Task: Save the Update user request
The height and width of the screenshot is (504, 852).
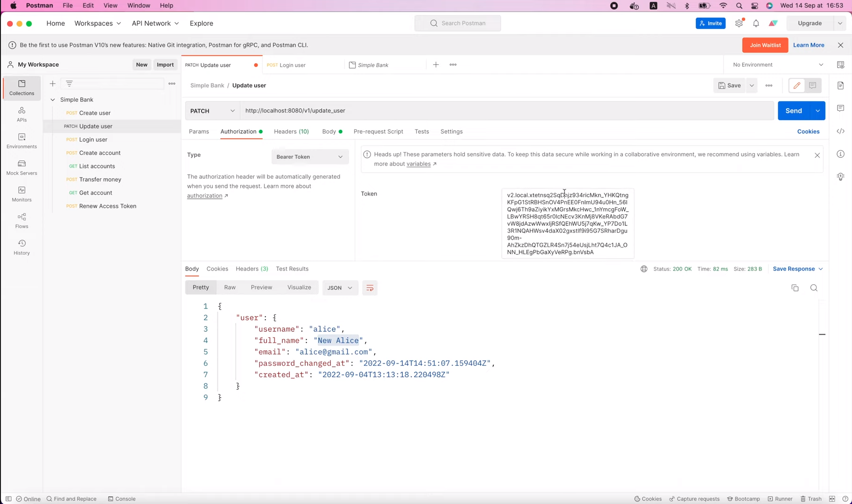Action: pyautogui.click(x=729, y=85)
